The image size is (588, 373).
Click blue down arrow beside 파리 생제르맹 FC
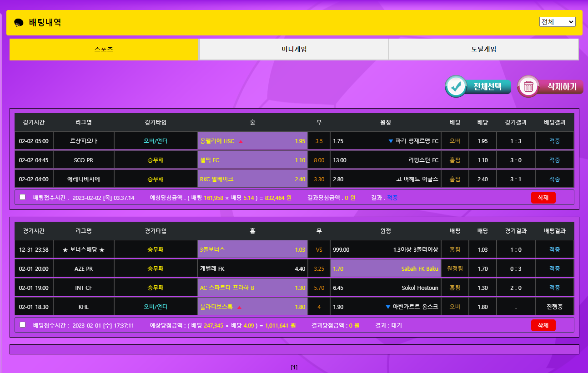(x=390, y=141)
